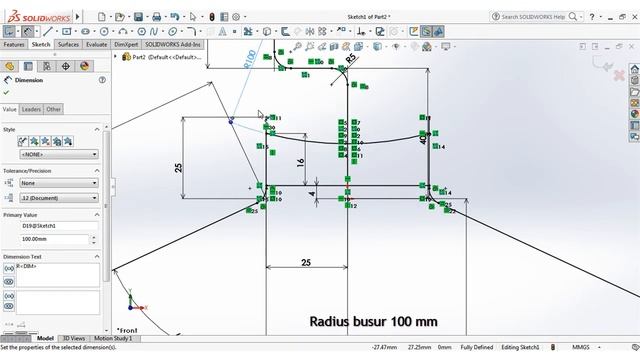Click the 100.00mm primary value field

coord(54,239)
